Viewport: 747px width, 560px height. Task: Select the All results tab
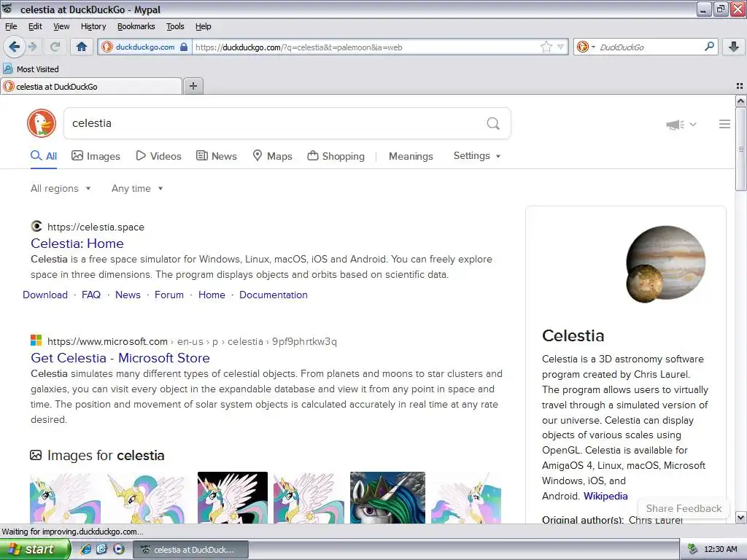click(x=43, y=156)
